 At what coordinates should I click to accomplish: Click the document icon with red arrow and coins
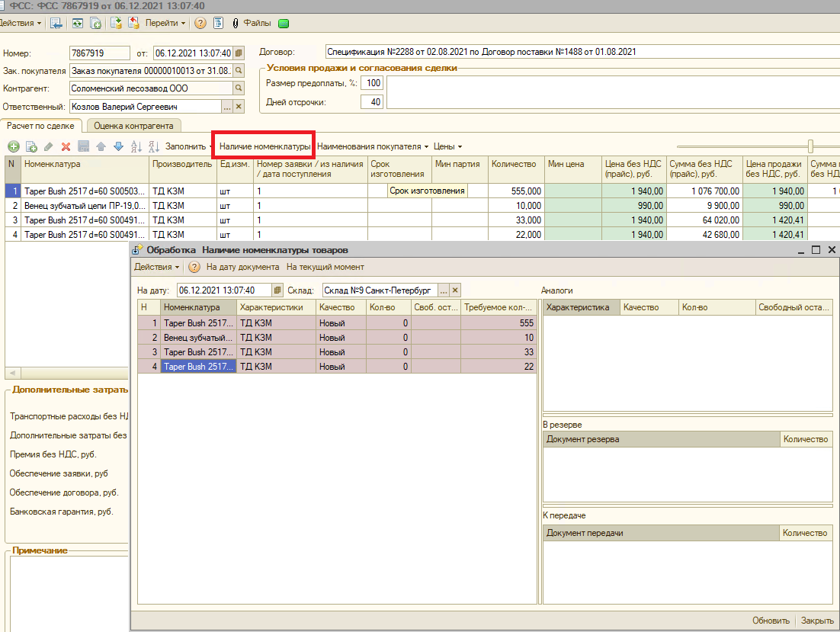(x=134, y=23)
